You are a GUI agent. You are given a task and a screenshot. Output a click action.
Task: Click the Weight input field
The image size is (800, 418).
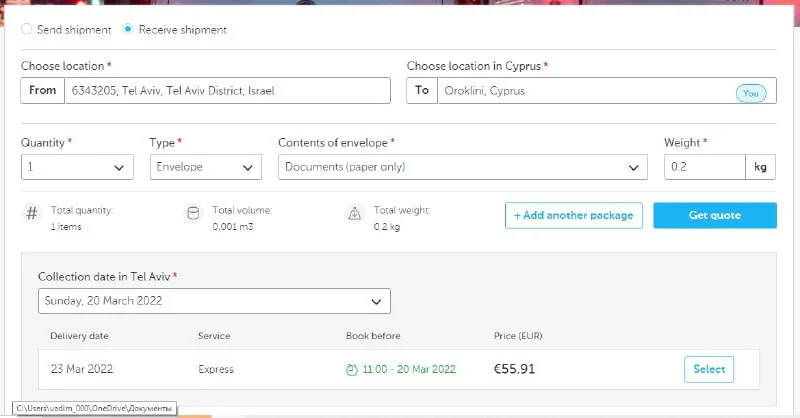(704, 167)
